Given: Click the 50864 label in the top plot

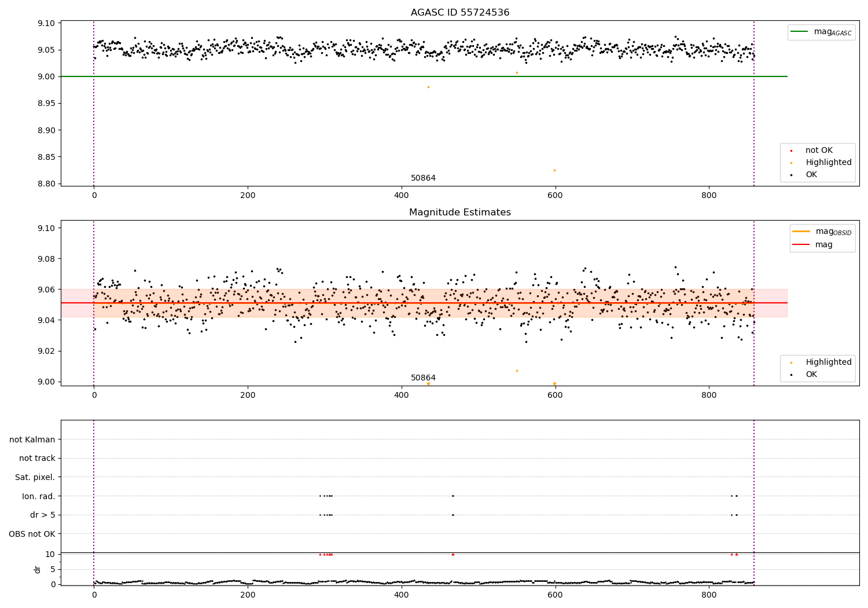Looking at the screenshot, I should [x=424, y=178].
